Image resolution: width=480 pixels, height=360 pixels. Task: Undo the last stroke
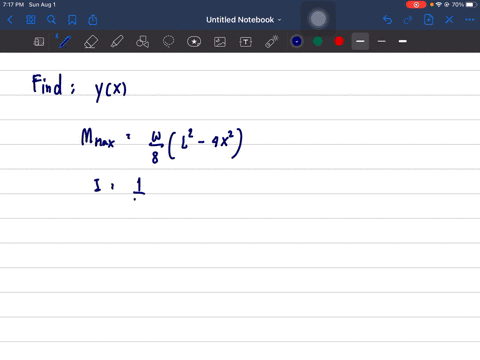point(387,20)
